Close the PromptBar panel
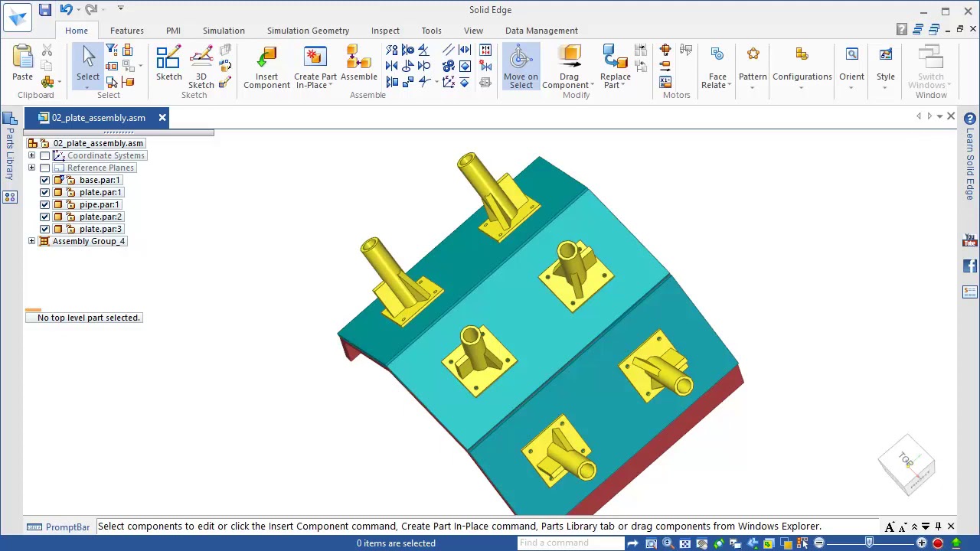 point(951,527)
